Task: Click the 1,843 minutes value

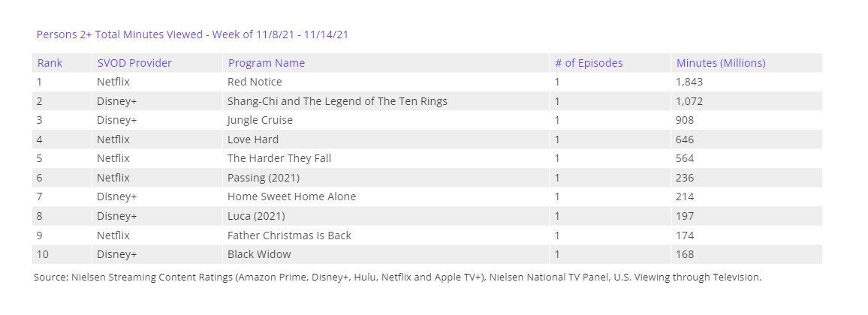Action: (x=689, y=82)
